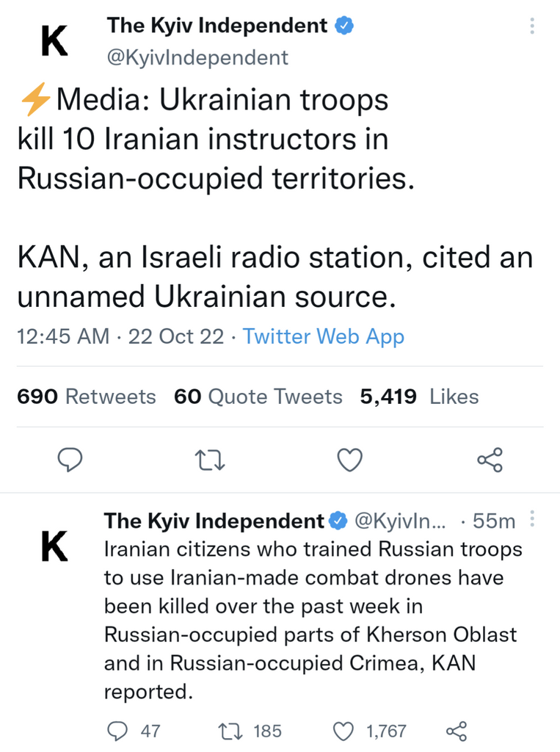View the 690 Retweets list
The width and height of the screenshot is (560, 752).
coord(87,397)
